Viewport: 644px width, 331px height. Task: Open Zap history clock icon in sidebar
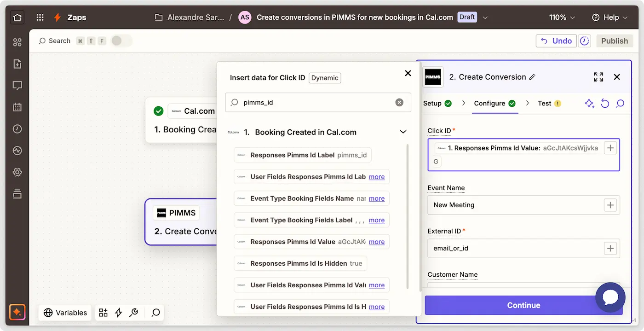click(x=17, y=129)
